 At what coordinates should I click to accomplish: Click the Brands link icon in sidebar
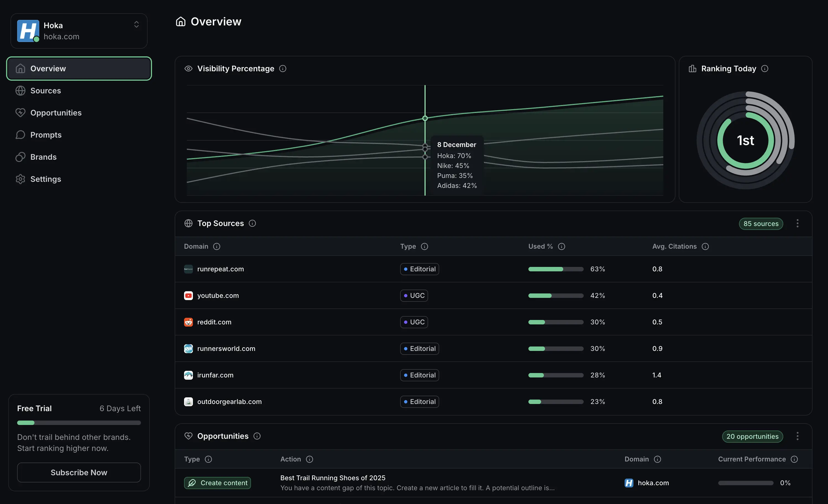[x=20, y=157]
